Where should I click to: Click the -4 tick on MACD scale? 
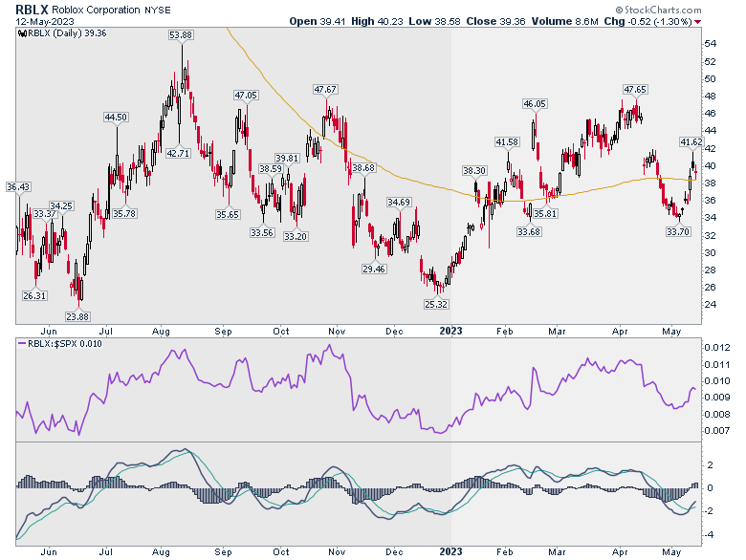click(711, 534)
